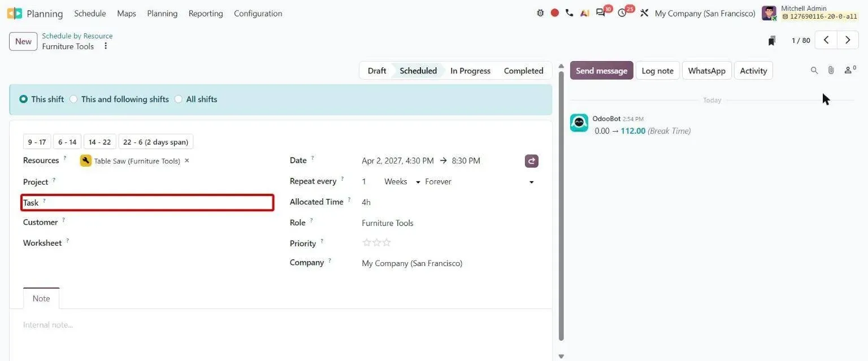Click Send message button
The width and height of the screenshot is (868, 361).
[601, 71]
